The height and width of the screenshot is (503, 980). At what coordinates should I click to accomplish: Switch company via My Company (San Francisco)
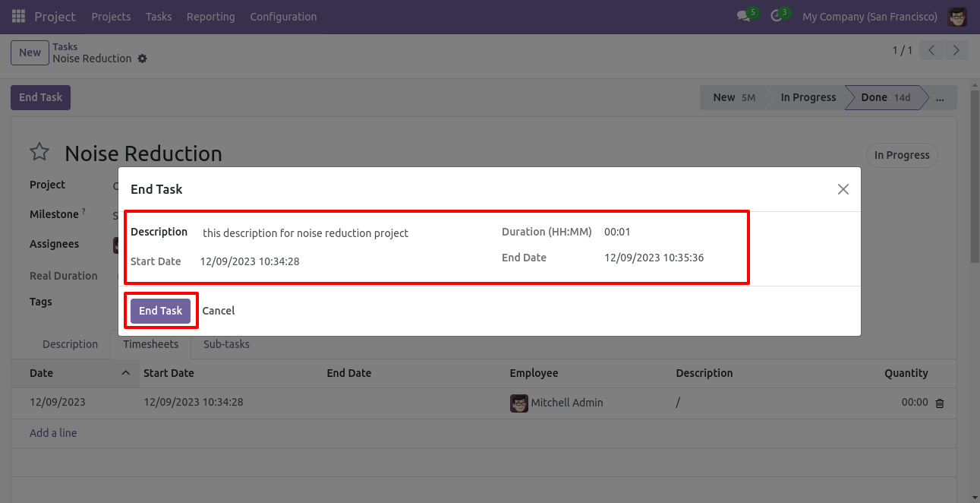tap(869, 17)
